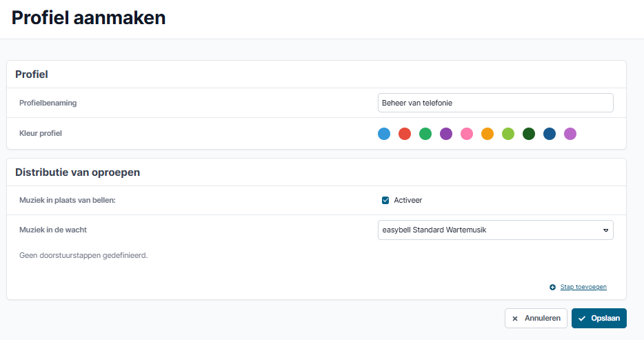
Task: Save profile with the Opslaan button
Action: 598,318
